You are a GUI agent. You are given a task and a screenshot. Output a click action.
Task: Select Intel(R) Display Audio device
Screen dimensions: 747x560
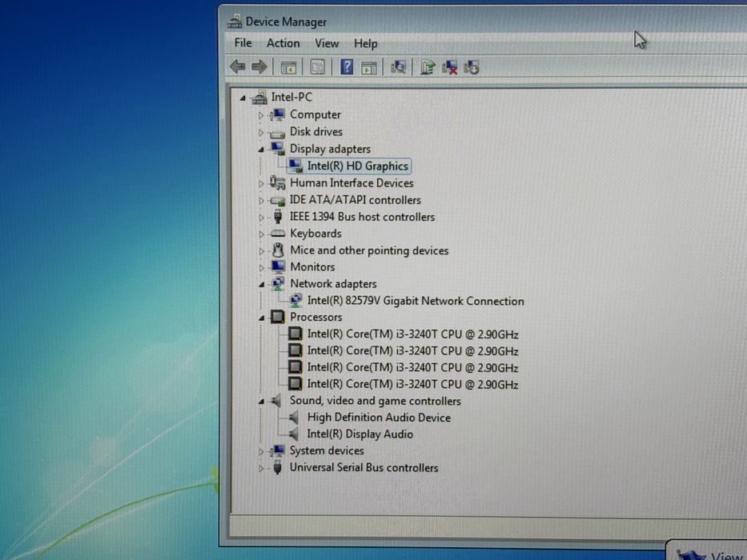(x=360, y=434)
